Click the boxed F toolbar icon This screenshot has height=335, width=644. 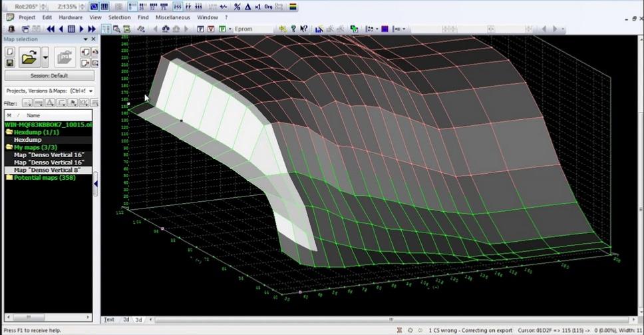click(200, 29)
